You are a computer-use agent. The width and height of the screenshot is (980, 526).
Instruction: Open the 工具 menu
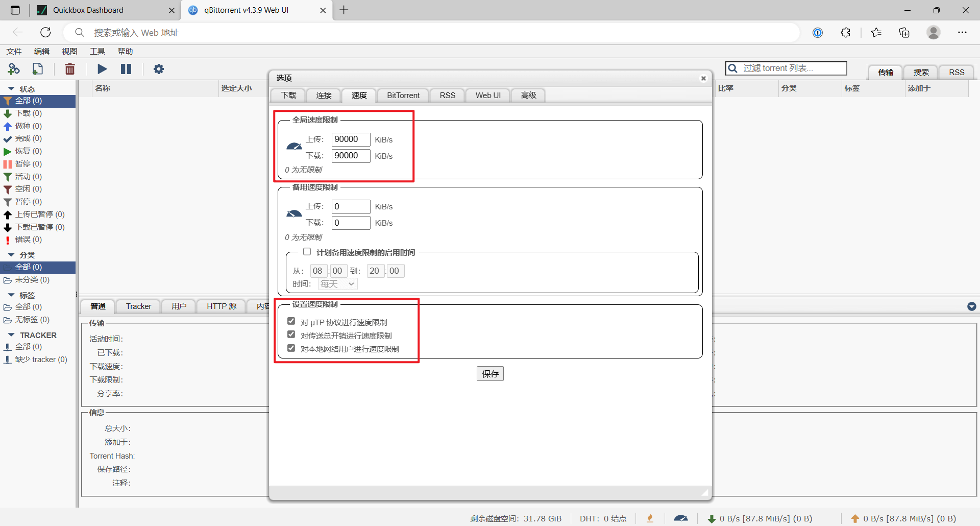tap(97, 51)
